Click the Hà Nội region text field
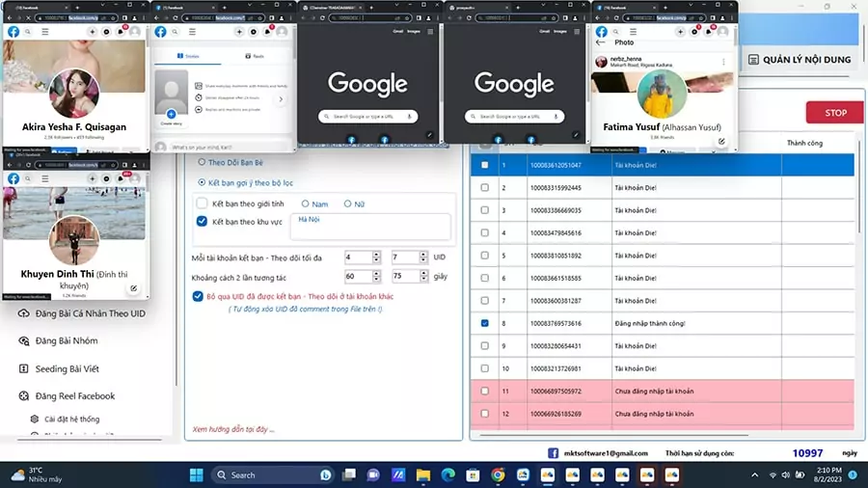This screenshot has height=488, width=868. (370, 227)
